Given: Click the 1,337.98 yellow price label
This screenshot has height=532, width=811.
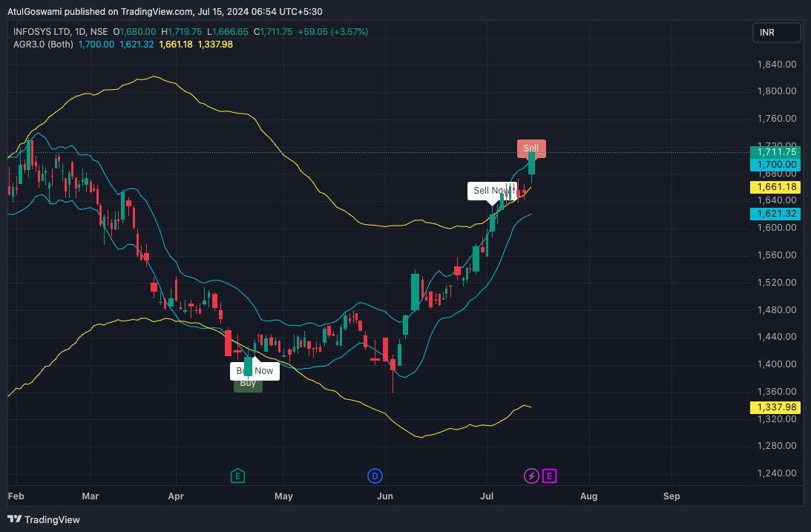Looking at the screenshot, I should point(775,407).
